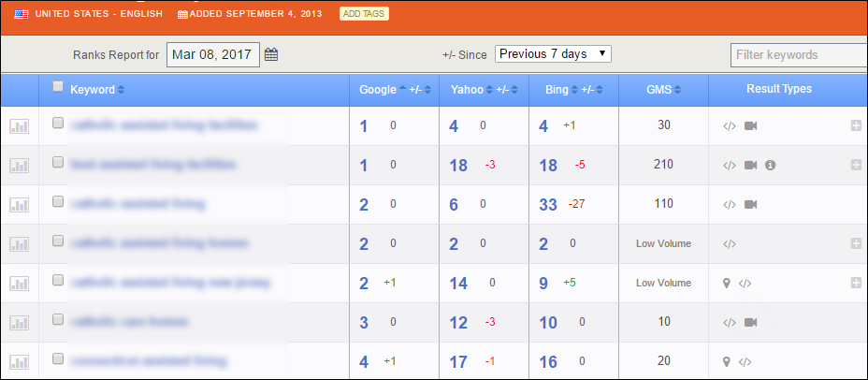Open rank chart for the GMS 210 row
868x380 pixels.
point(20,166)
